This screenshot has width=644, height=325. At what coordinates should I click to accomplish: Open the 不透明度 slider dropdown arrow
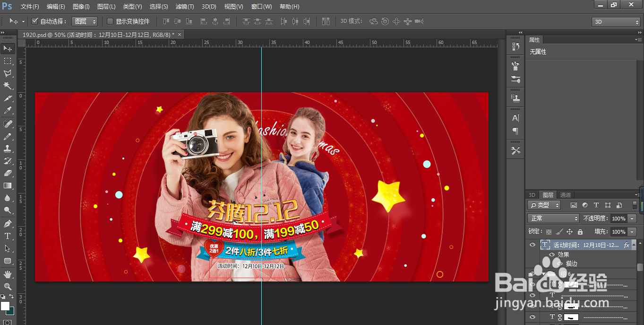pyautogui.click(x=632, y=219)
